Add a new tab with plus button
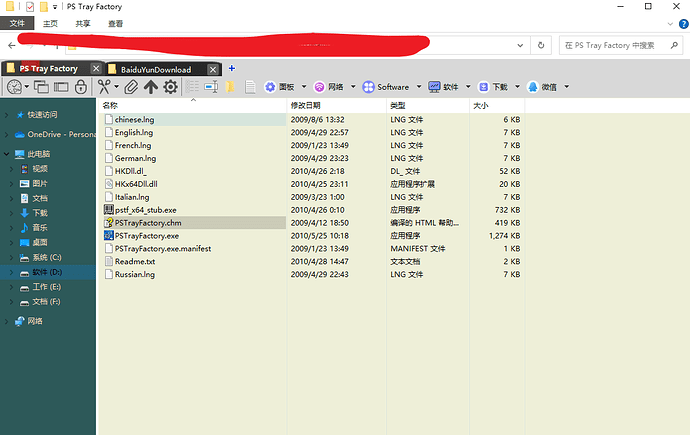This screenshot has width=690, height=435. coord(231,68)
